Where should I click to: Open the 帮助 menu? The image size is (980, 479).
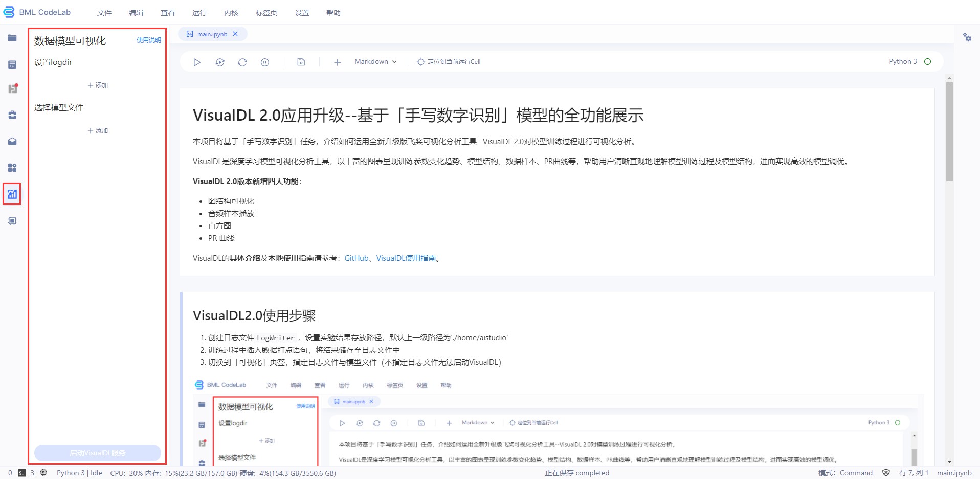[333, 13]
